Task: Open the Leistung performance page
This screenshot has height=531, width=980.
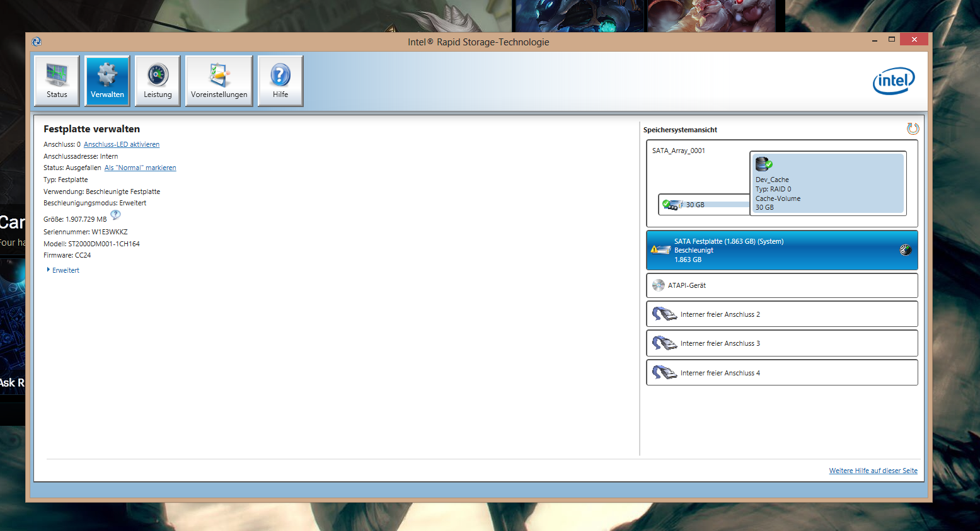Action: (158, 81)
